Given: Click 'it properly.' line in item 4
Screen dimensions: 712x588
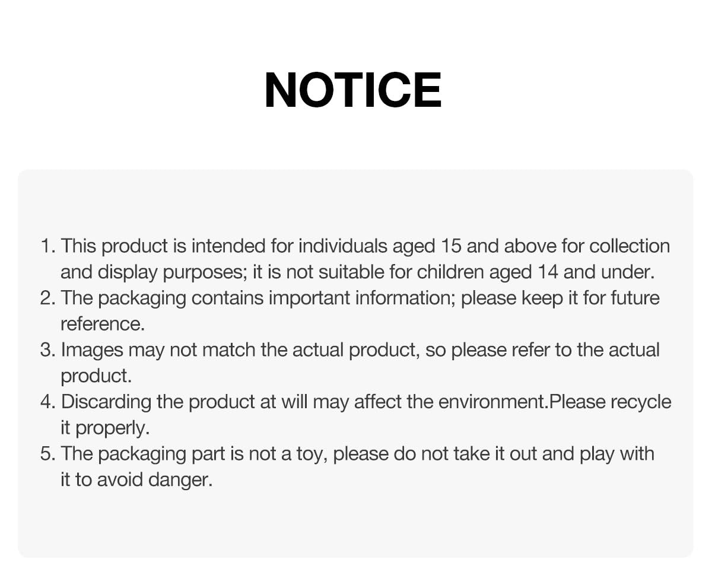Looking at the screenshot, I should coord(105,428).
